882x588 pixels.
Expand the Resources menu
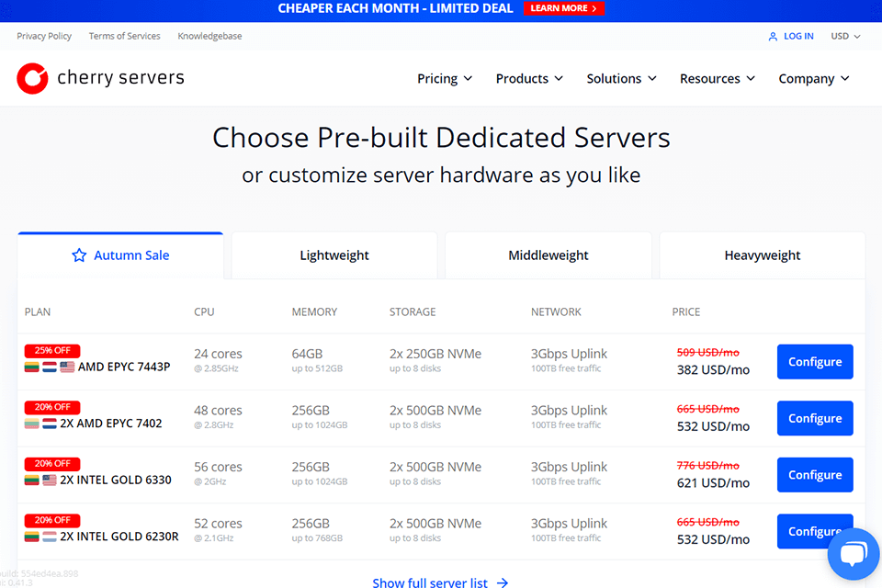coord(718,79)
